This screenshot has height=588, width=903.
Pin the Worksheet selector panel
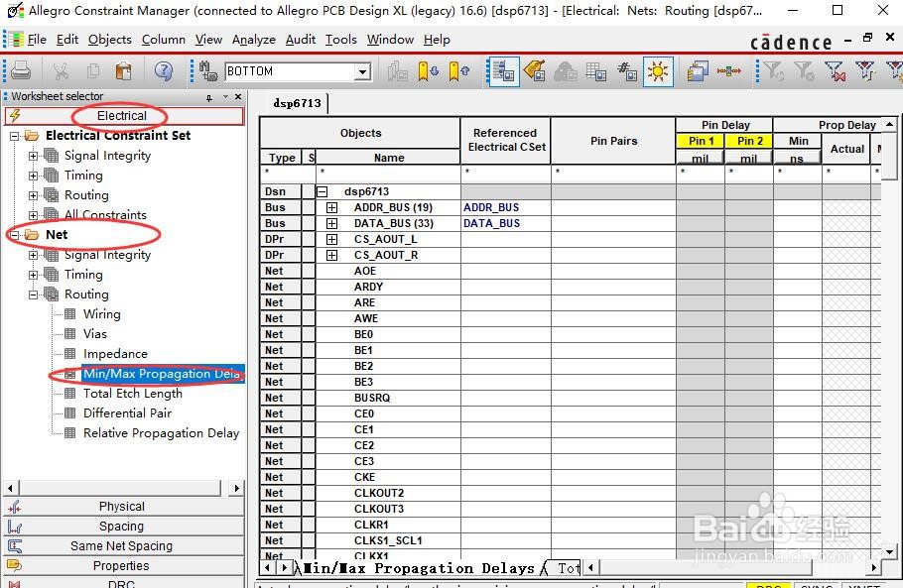[209, 97]
